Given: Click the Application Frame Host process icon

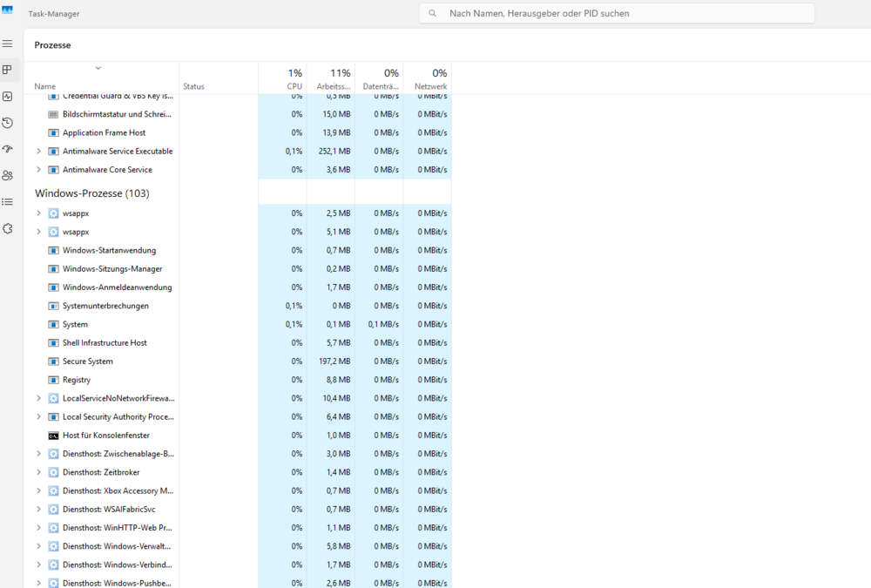Looking at the screenshot, I should point(53,132).
